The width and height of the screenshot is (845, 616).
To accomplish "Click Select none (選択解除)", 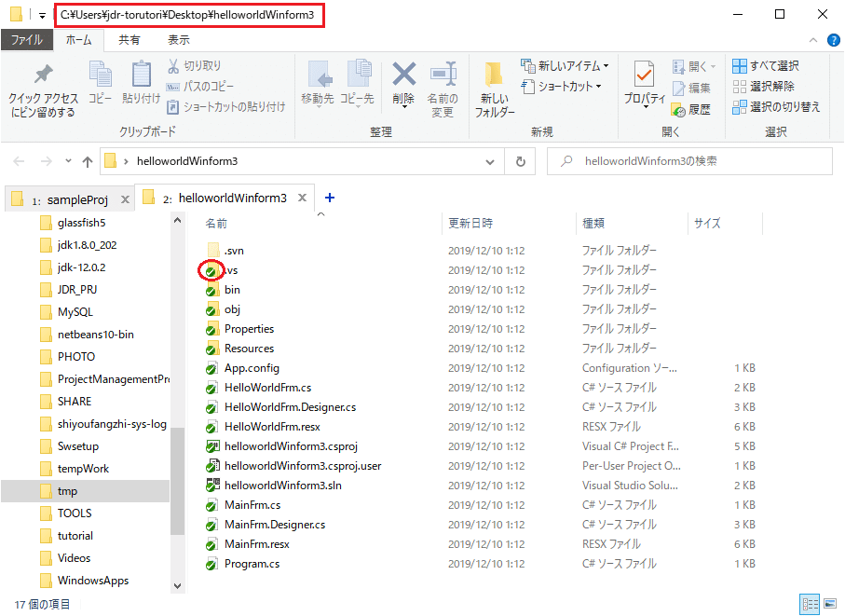I will 764,87.
